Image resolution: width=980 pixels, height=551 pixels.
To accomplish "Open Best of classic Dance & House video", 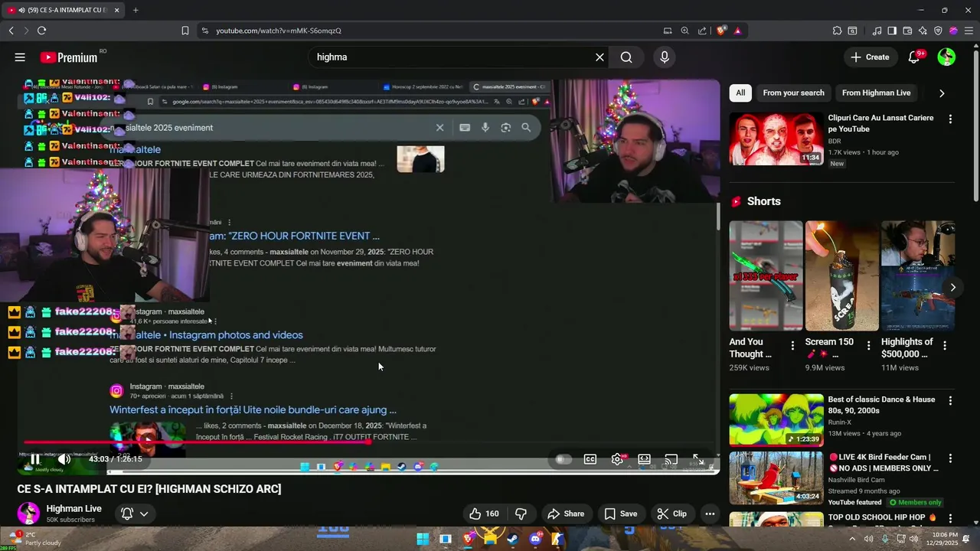I will [776, 420].
